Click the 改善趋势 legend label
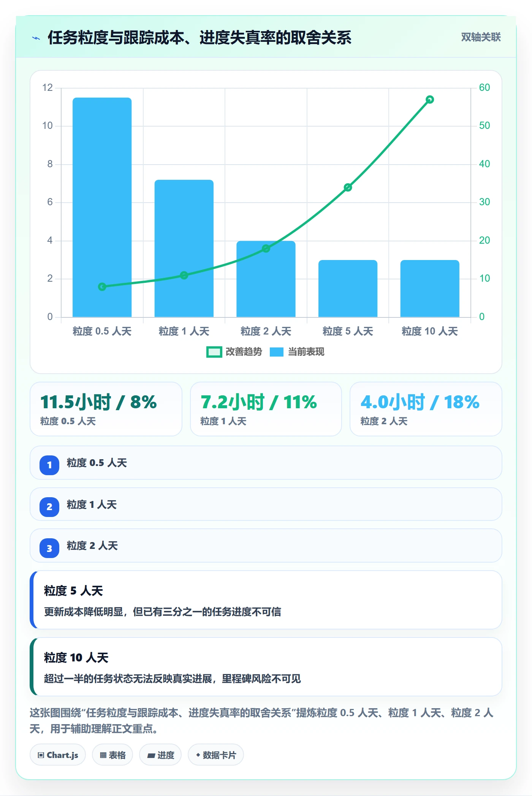Image resolution: width=532 pixels, height=796 pixels. pyautogui.click(x=244, y=352)
